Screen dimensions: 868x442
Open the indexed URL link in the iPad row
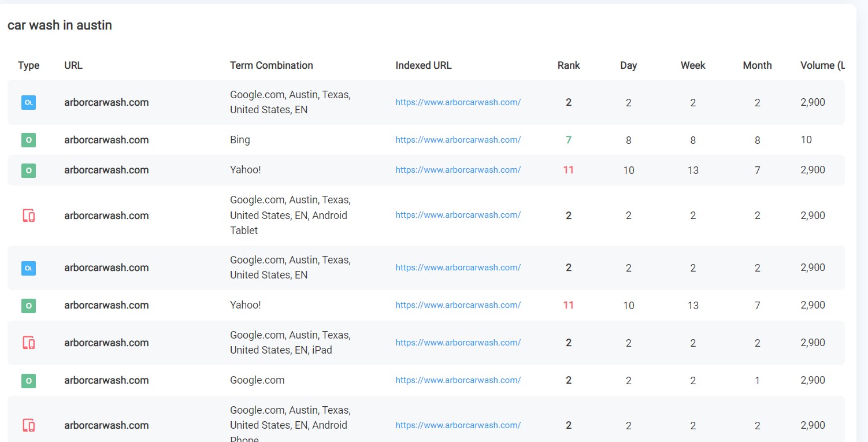(x=458, y=343)
